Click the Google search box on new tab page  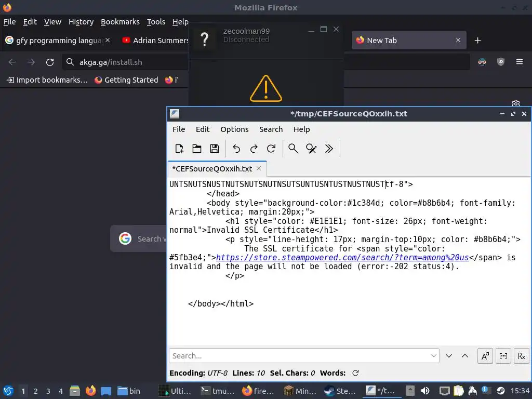pyautogui.click(x=139, y=239)
